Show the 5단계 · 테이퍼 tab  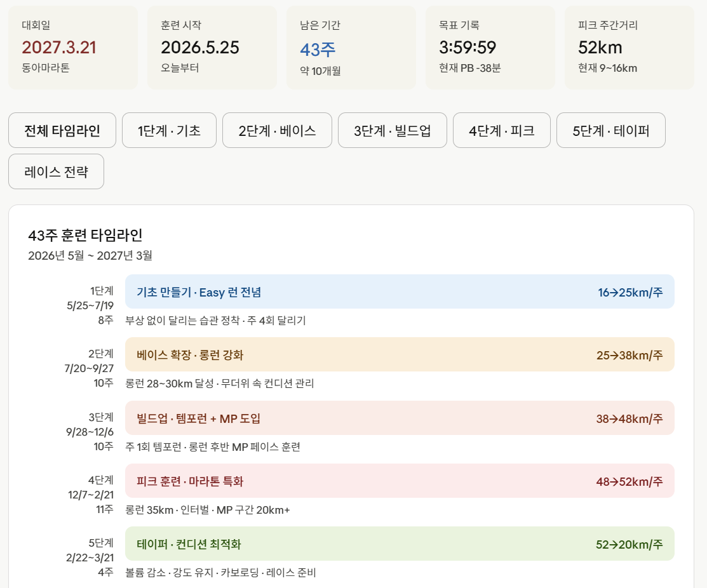pyautogui.click(x=611, y=130)
